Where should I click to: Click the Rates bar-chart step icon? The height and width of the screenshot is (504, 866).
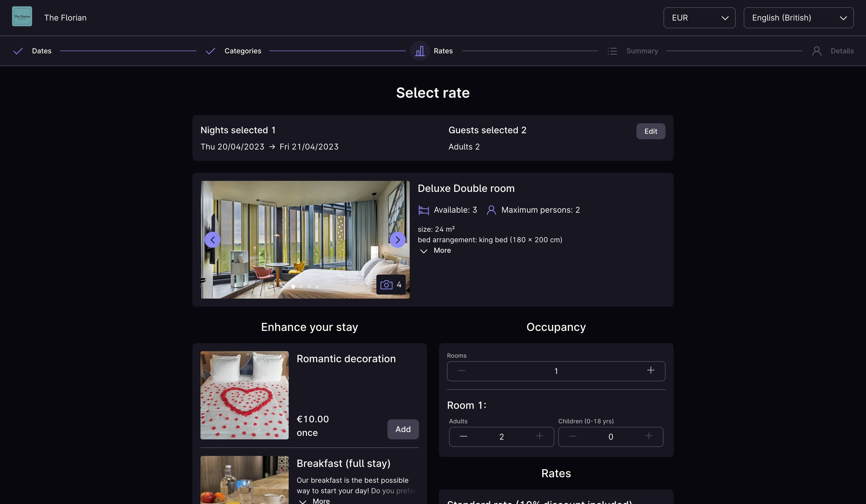tap(420, 51)
